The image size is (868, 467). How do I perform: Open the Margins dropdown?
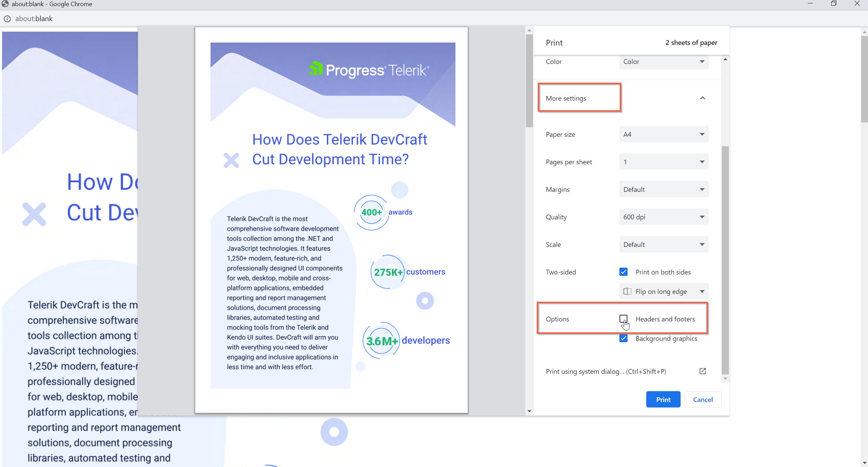(663, 189)
